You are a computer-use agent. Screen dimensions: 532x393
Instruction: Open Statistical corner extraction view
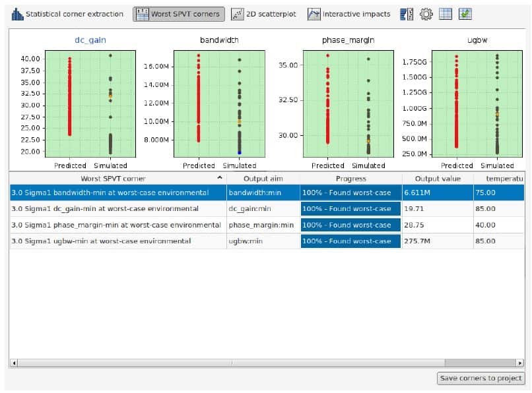[x=67, y=15]
